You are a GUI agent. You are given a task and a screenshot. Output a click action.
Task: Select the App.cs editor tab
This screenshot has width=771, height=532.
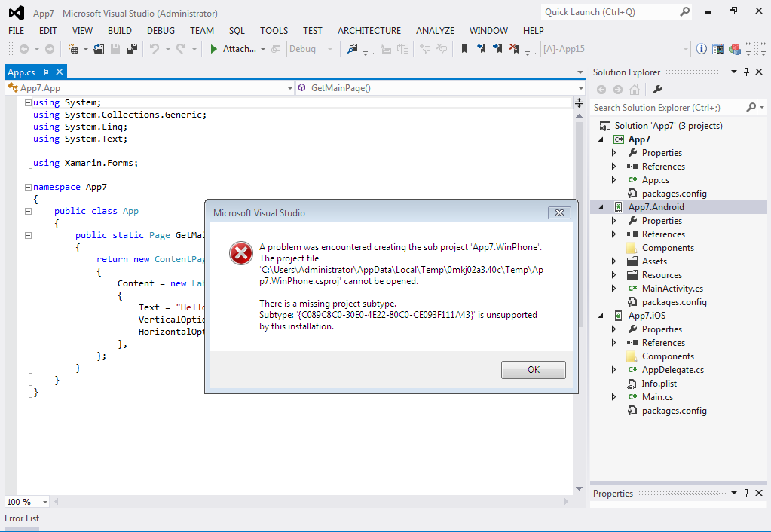tap(21, 72)
